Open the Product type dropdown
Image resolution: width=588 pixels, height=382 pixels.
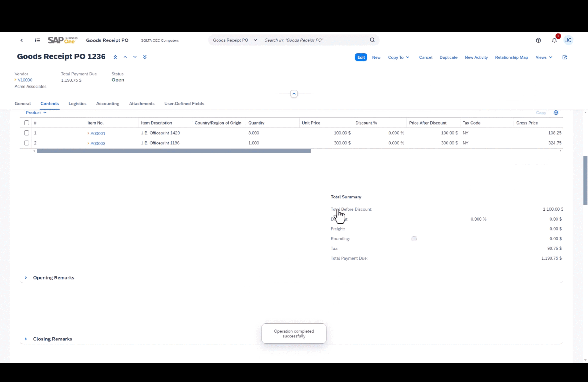[x=36, y=113]
